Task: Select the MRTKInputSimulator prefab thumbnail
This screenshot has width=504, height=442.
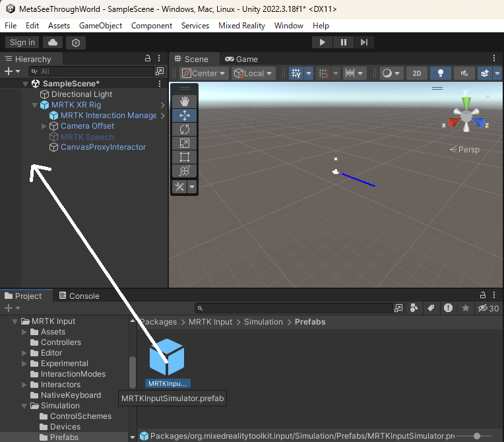Action: point(167,357)
